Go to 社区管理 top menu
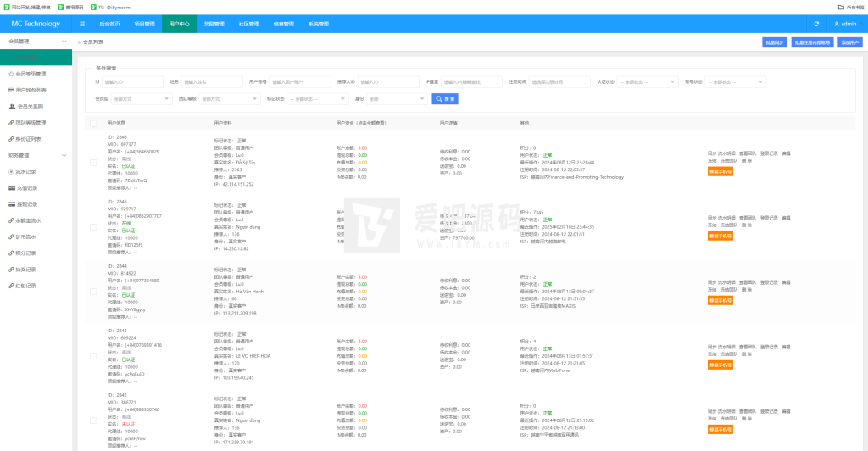Image resolution: width=868 pixels, height=451 pixels. (x=249, y=24)
